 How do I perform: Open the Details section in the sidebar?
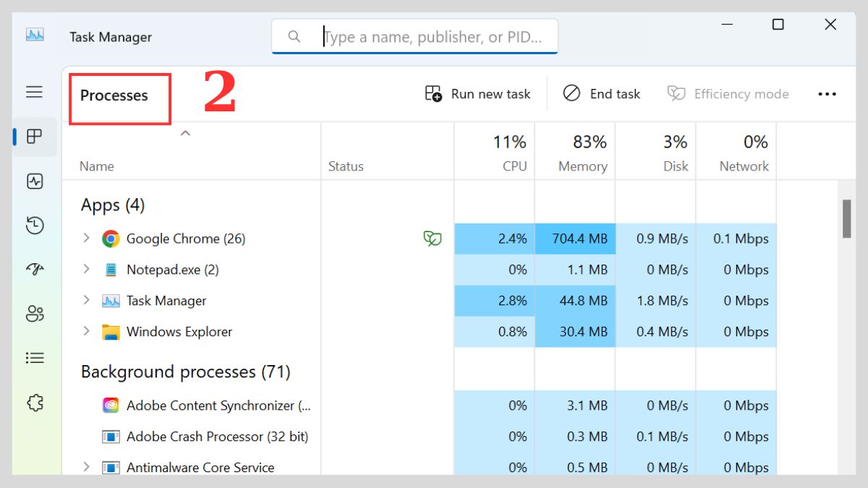pyautogui.click(x=35, y=358)
